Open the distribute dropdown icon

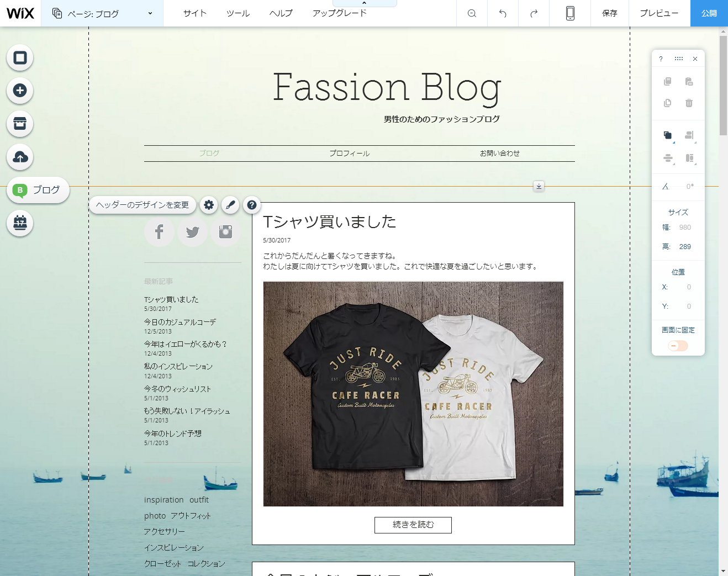click(668, 158)
